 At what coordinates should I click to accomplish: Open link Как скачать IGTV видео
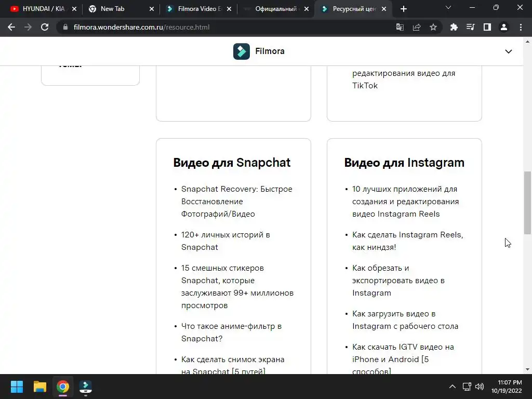[403, 360]
